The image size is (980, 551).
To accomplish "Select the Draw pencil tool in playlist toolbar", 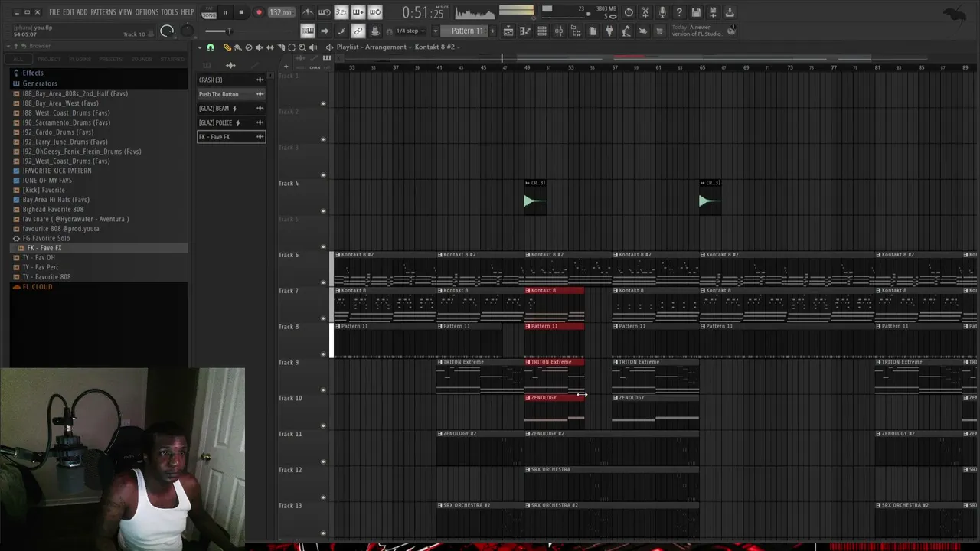I will pyautogui.click(x=227, y=47).
